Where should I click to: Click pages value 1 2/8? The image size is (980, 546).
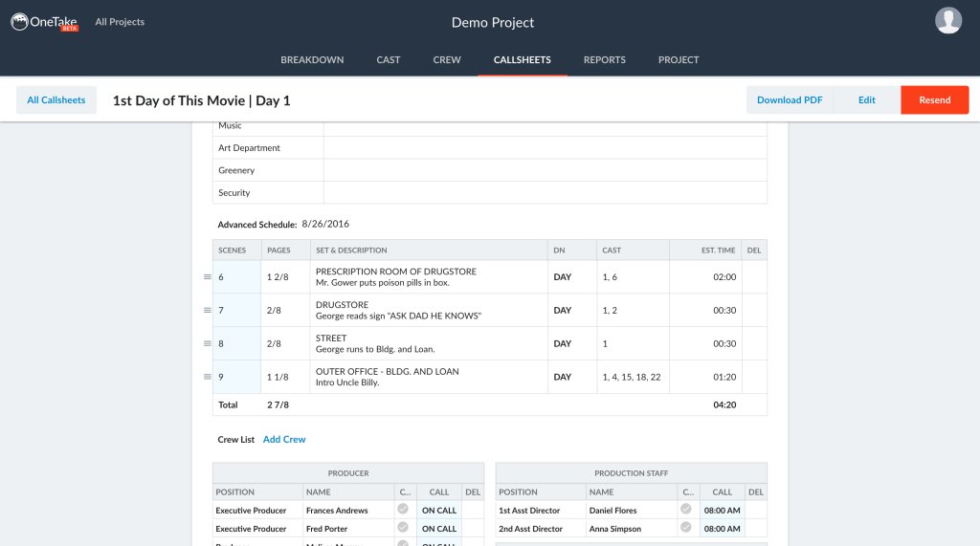(278, 276)
